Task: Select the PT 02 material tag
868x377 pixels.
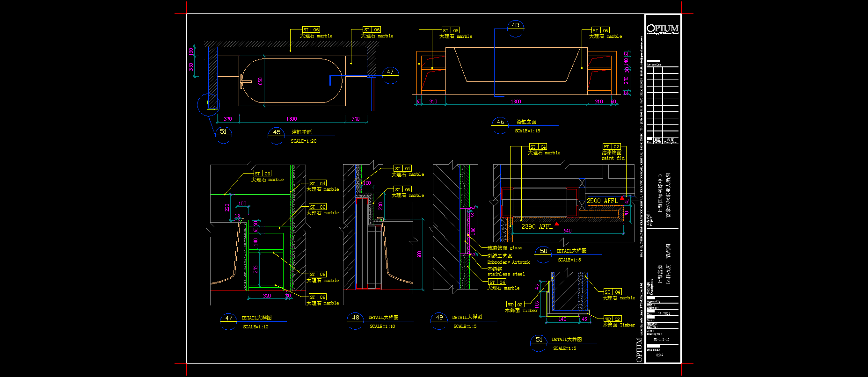Action: pos(611,146)
